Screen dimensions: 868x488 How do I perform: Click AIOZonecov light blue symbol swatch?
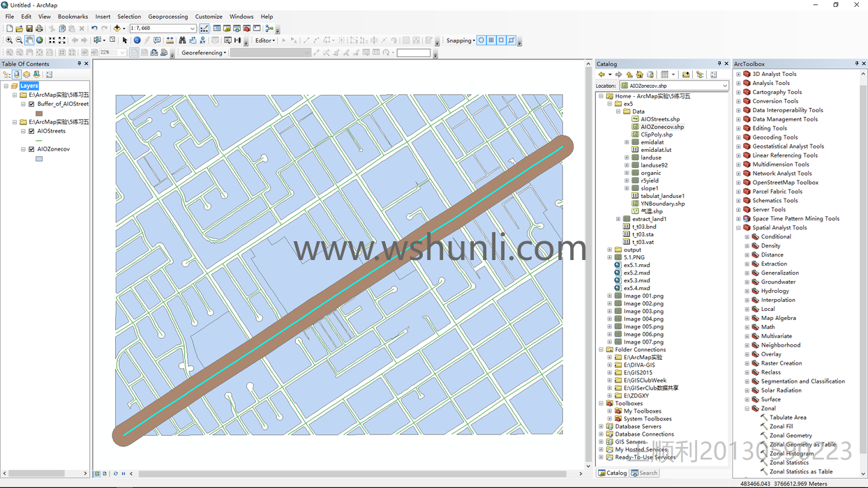[39, 159]
